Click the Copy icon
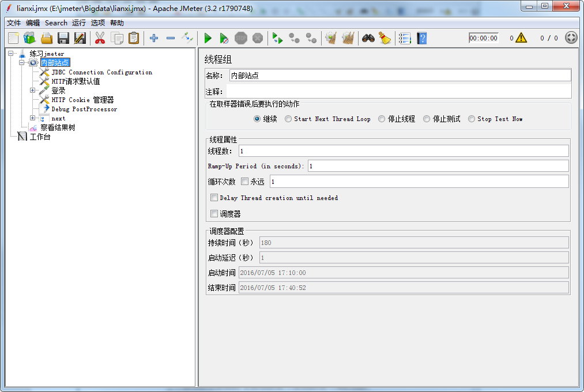Image resolution: width=584 pixels, height=392 pixels. pos(117,38)
